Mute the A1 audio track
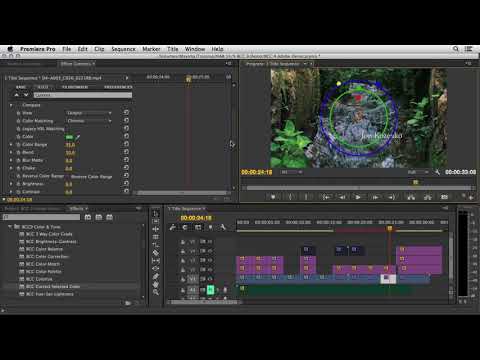Screen dimensions: 480x360 coord(210,290)
